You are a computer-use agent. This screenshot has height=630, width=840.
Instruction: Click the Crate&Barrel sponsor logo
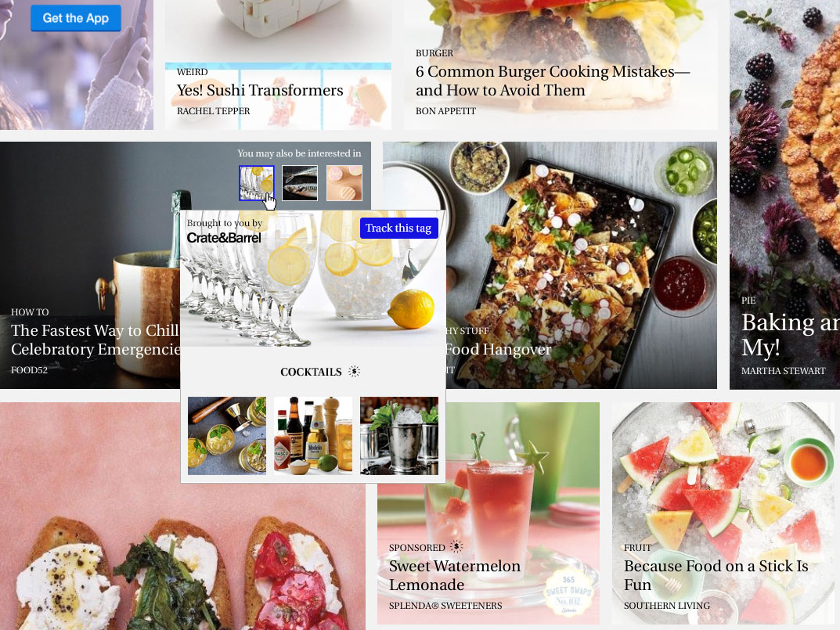(x=224, y=237)
